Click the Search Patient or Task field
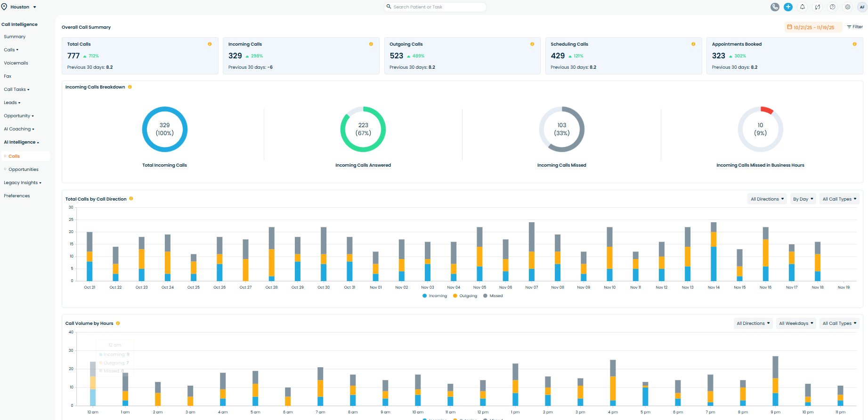The image size is (868, 420). 436,7
